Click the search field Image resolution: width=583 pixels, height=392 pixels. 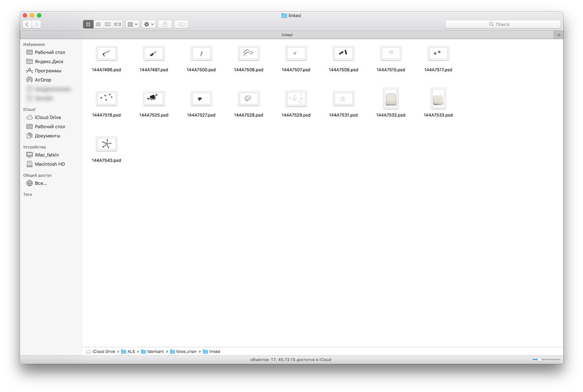tap(503, 24)
